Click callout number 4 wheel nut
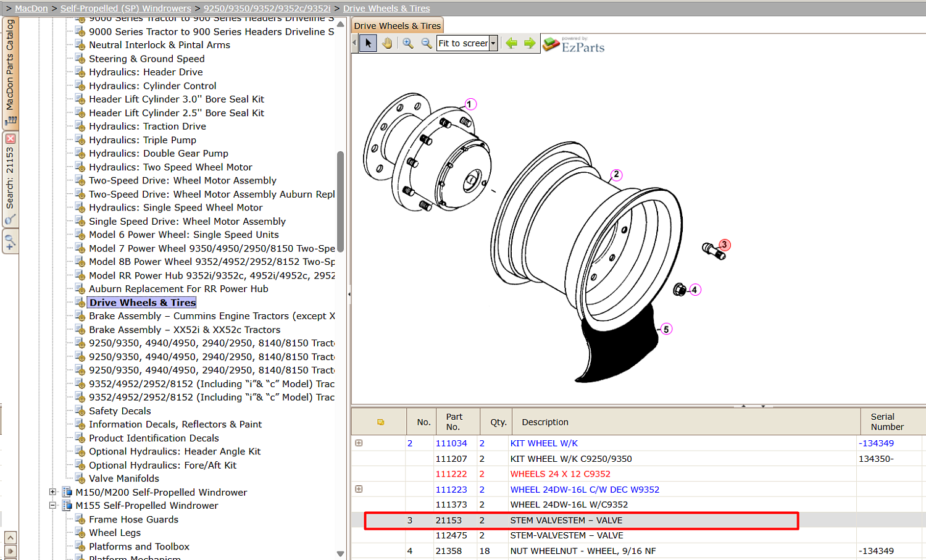Image resolution: width=926 pixels, height=560 pixels. click(694, 290)
